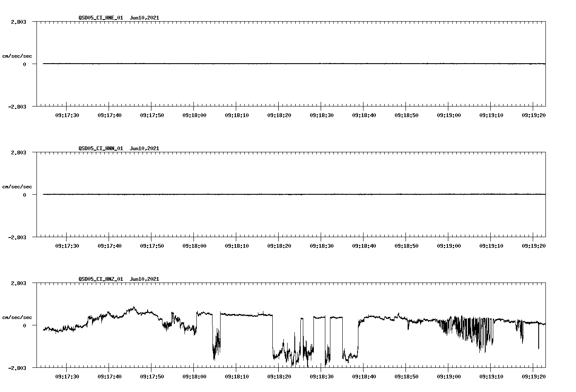
Task: Click the 09:18:40 time label on the HNN chart
Action: [x=364, y=246]
